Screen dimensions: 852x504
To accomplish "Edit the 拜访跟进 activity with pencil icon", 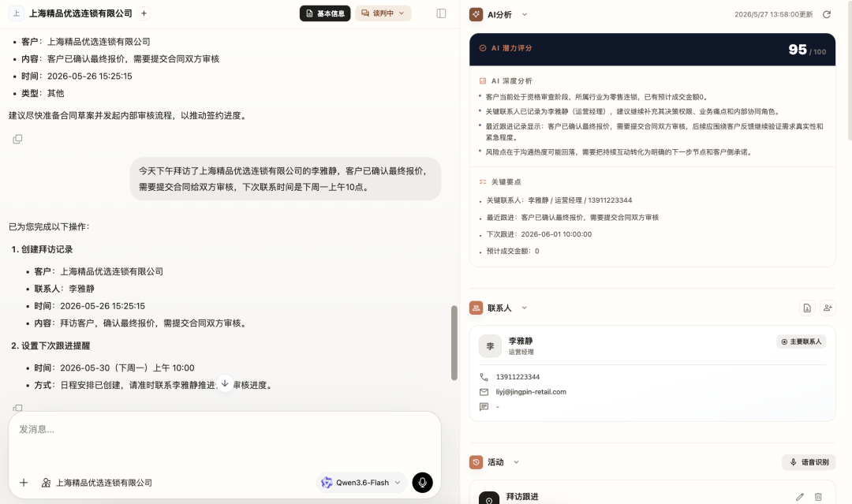I will [x=800, y=497].
